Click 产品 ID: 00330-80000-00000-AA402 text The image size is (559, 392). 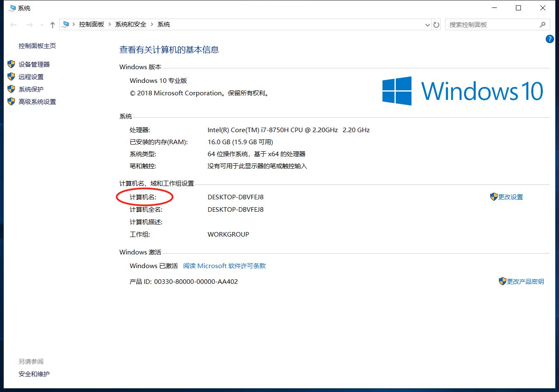click(x=184, y=282)
